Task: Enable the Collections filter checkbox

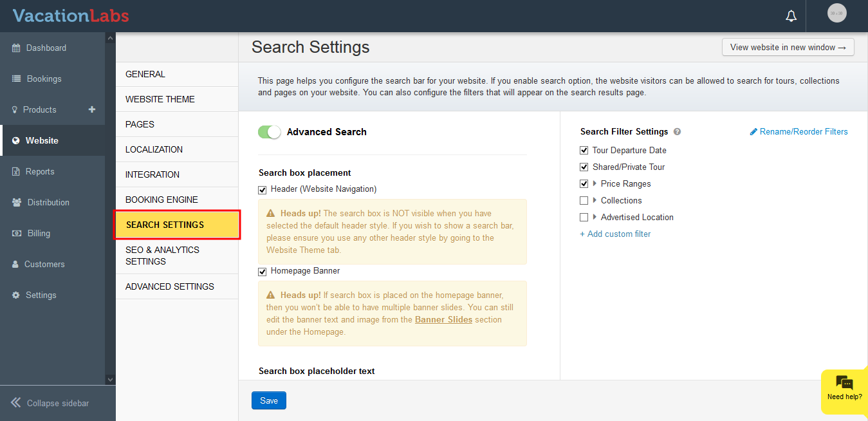Action: [x=584, y=201]
